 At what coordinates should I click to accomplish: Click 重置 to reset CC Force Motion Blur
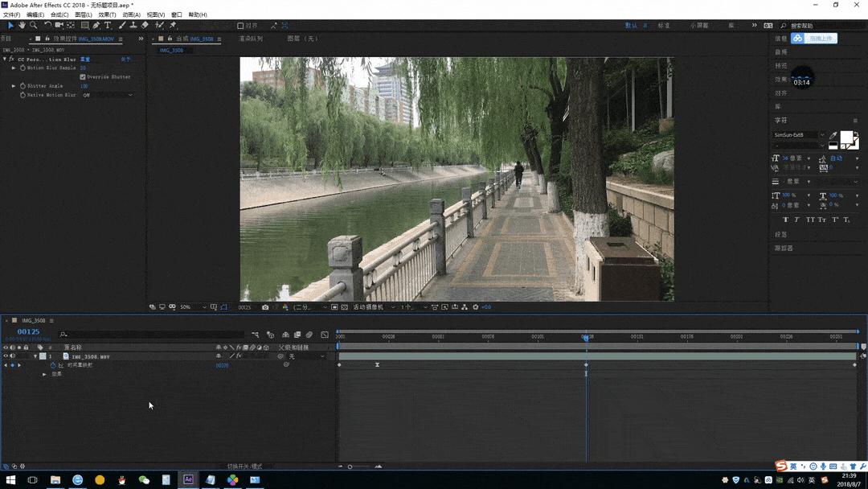coord(85,60)
